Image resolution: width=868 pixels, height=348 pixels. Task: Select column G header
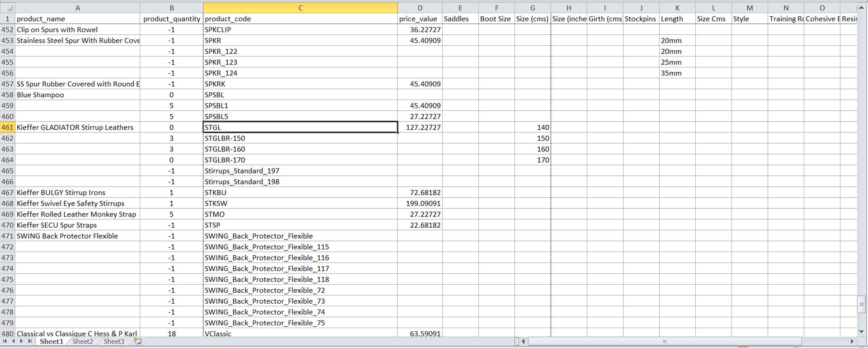click(x=533, y=8)
